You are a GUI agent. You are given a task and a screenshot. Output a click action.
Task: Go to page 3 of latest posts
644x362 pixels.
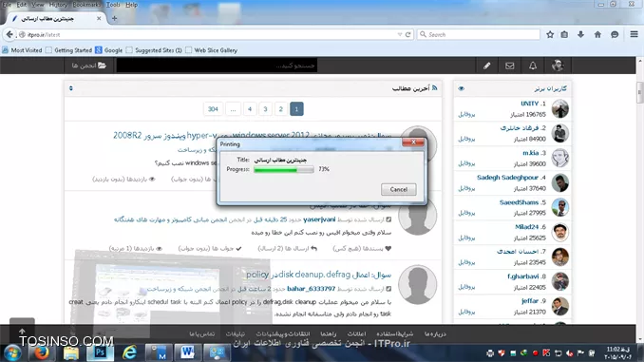pyautogui.click(x=265, y=109)
